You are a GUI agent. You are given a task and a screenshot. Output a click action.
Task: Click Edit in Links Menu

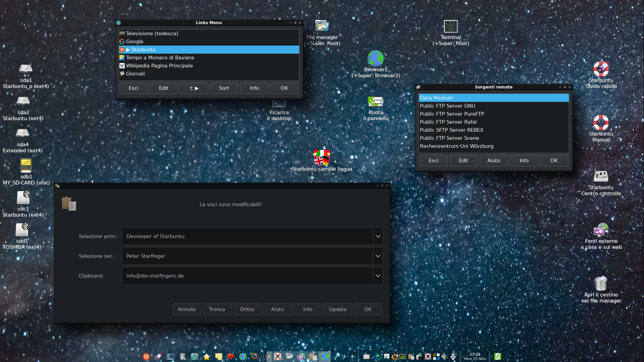(164, 88)
